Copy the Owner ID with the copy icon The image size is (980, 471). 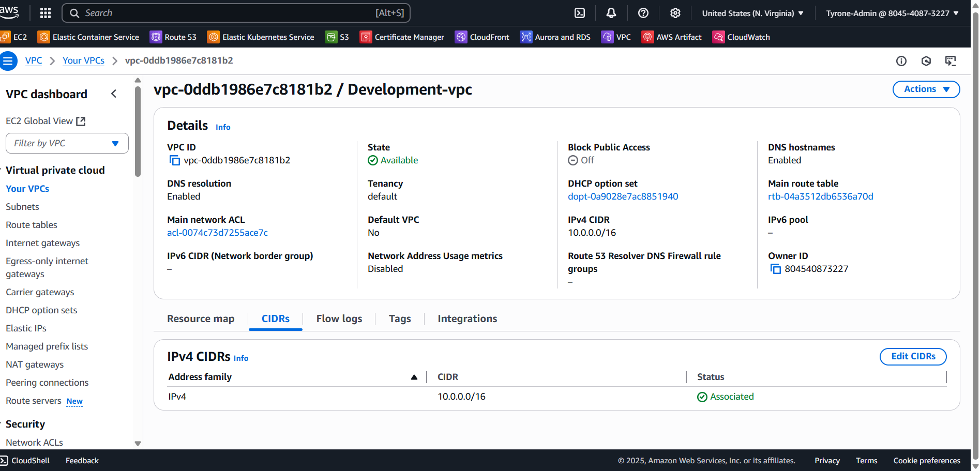(x=776, y=269)
